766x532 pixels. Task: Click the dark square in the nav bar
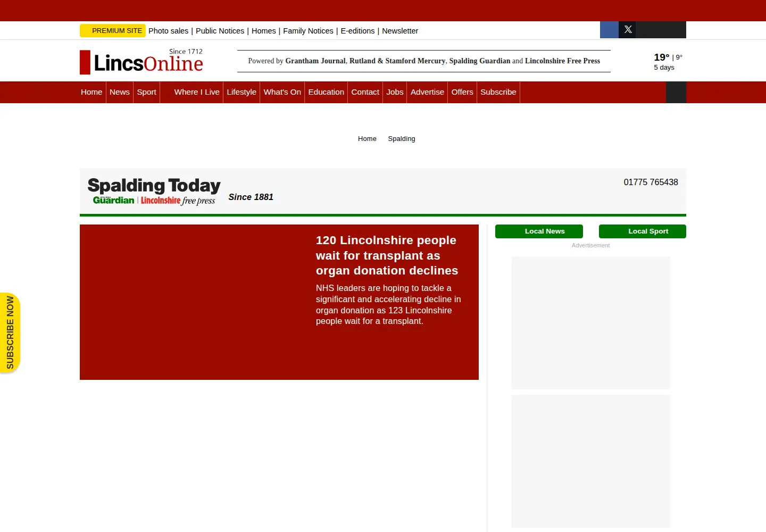pyautogui.click(x=676, y=92)
